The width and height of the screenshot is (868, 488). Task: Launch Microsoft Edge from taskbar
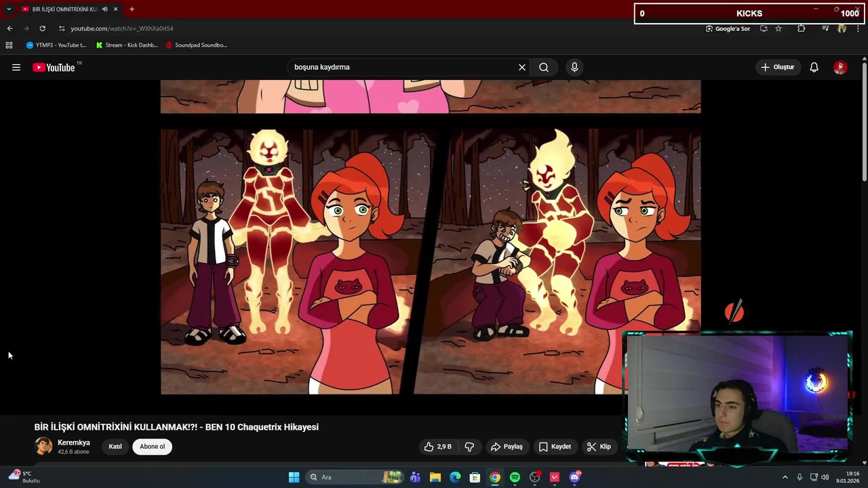[455, 477]
